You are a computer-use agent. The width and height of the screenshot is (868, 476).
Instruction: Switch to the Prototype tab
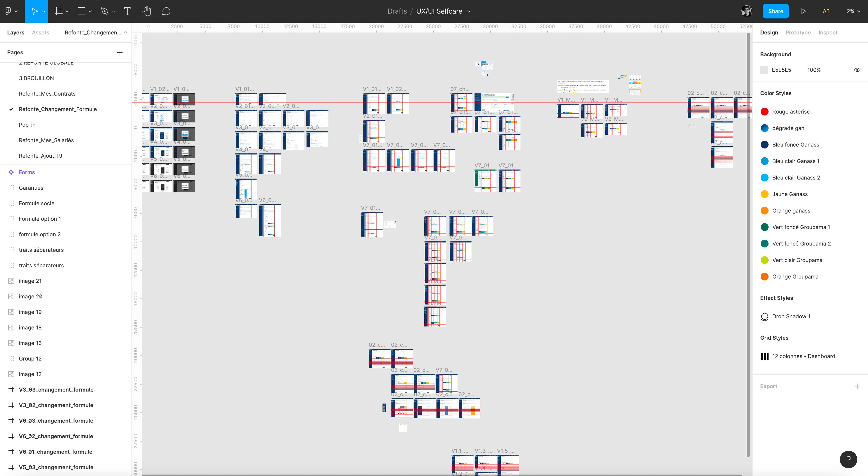[x=798, y=32]
